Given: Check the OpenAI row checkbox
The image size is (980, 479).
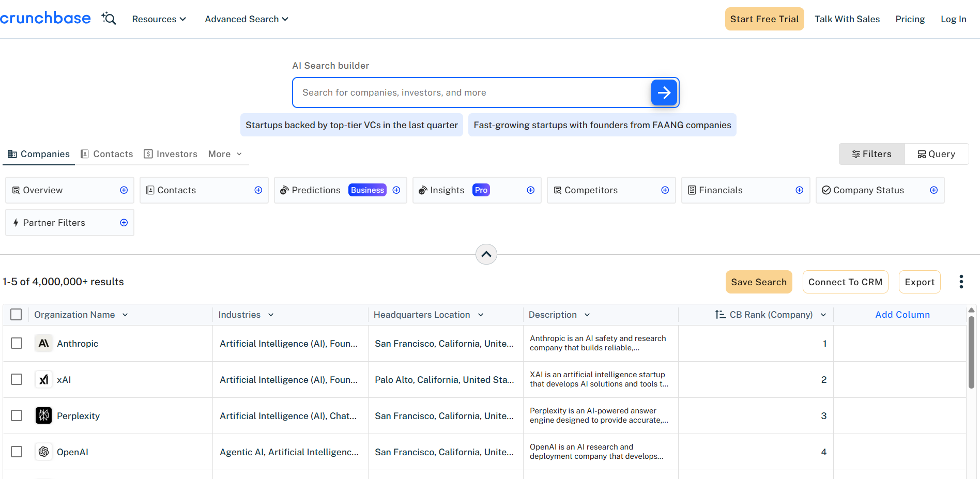Looking at the screenshot, I should (17, 452).
